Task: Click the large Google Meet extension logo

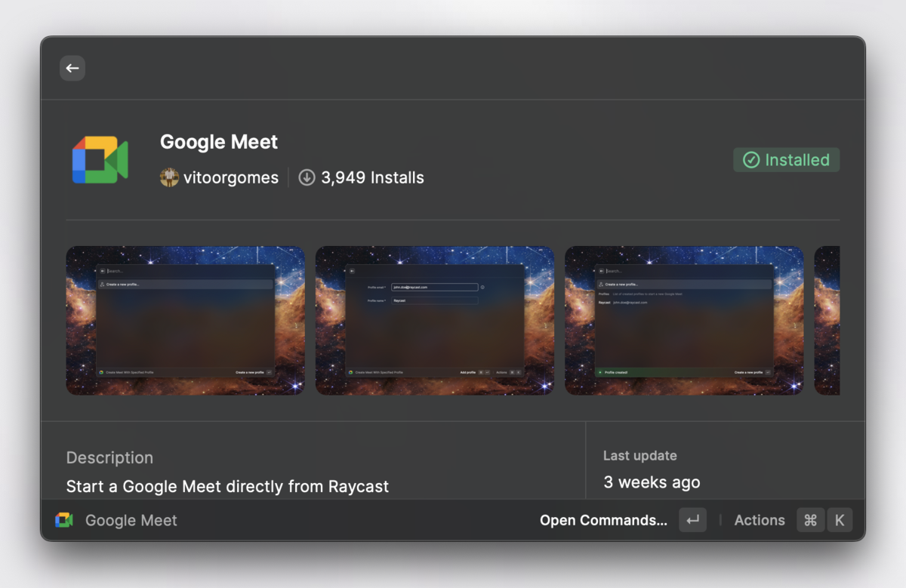Action: pyautogui.click(x=100, y=160)
